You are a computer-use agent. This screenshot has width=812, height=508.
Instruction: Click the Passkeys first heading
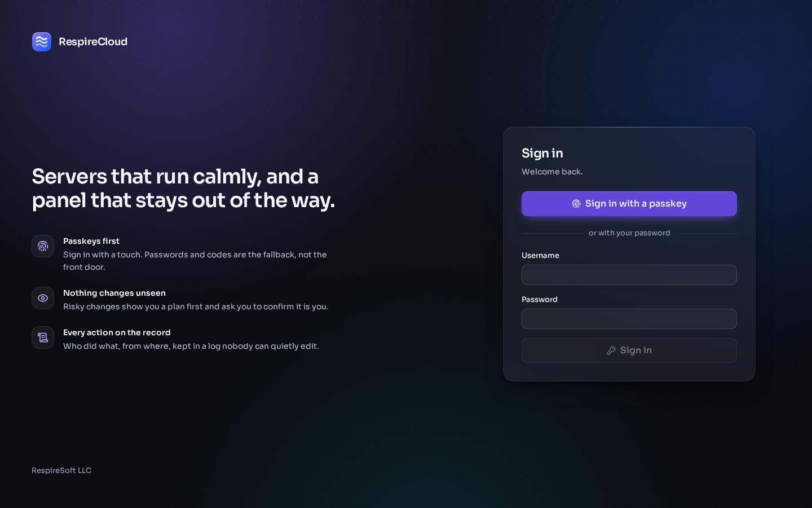[91, 241]
